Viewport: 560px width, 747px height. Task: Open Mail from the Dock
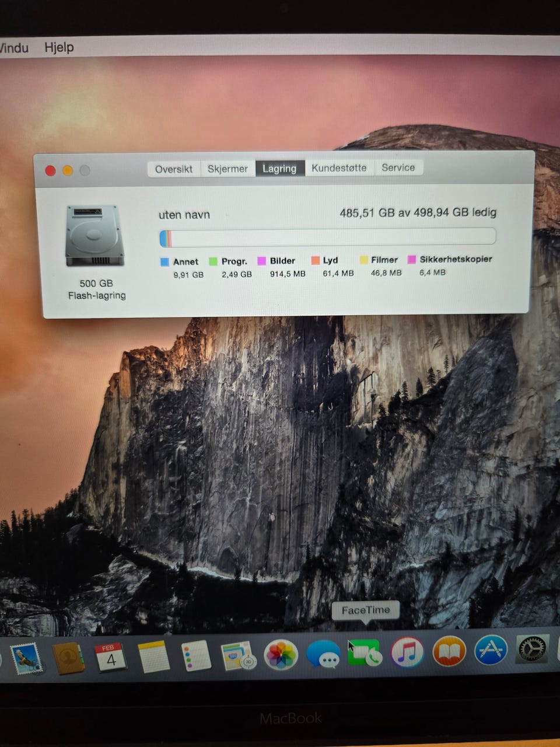[x=26, y=659]
